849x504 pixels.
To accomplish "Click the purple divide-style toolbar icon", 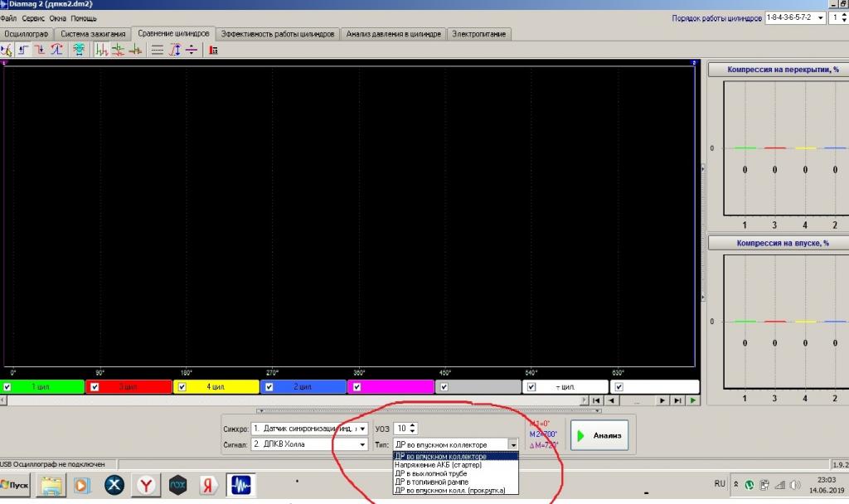I will tap(192, 51).
